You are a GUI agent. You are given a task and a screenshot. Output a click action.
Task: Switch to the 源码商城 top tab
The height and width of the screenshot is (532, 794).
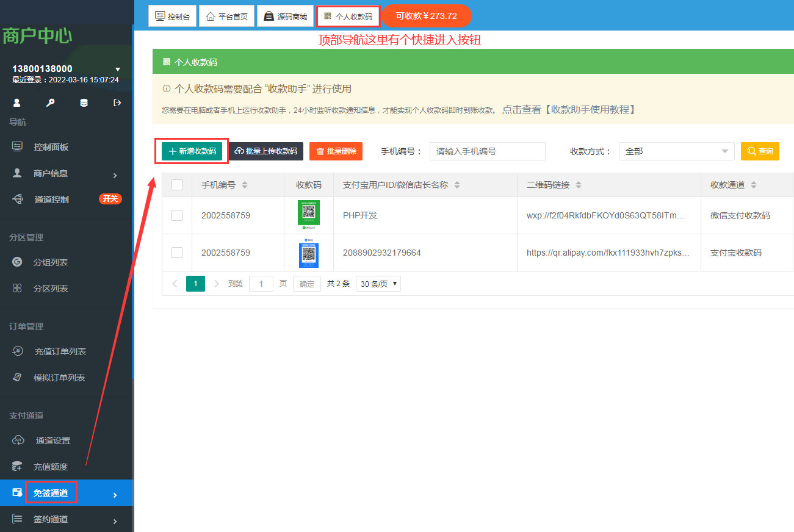click(x=285, y=16)
